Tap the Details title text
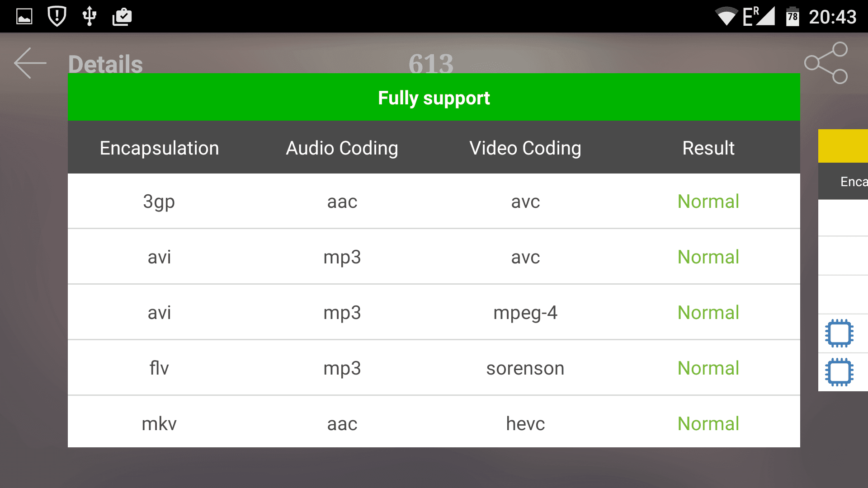Viewport: 868px width, 488px height. pyautogui.click(x=105, y=64)
